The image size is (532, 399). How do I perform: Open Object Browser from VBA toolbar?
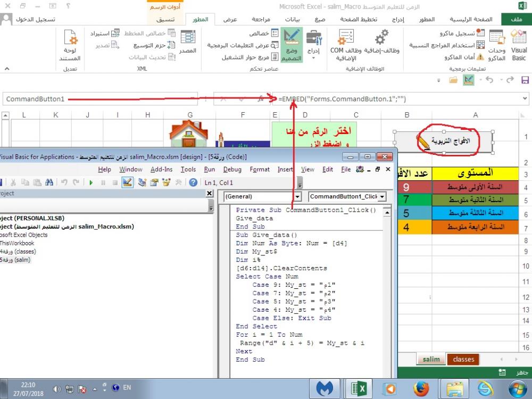pyautogui.click(x=166, y=183)
